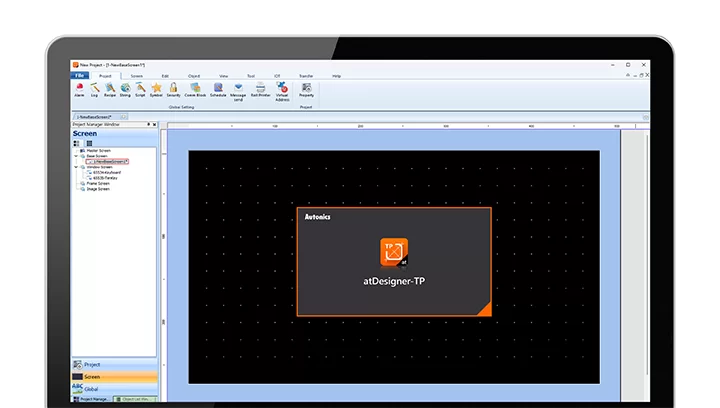Switch to Object List Window bottom tab
Image resolution: width=720 pixels, height=408 pixels.
(x=135, y=399)
